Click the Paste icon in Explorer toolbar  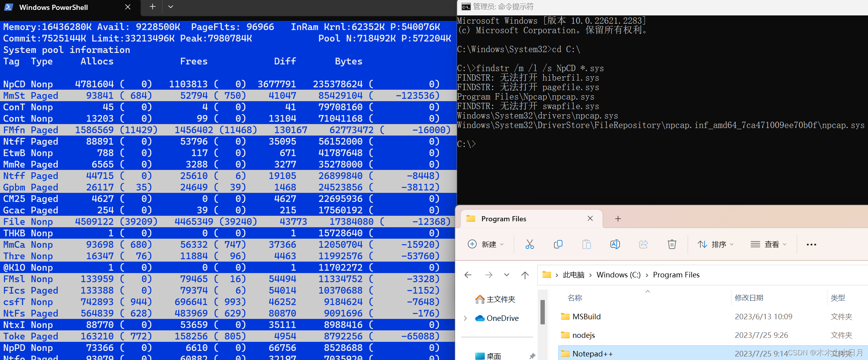point(587,244)
